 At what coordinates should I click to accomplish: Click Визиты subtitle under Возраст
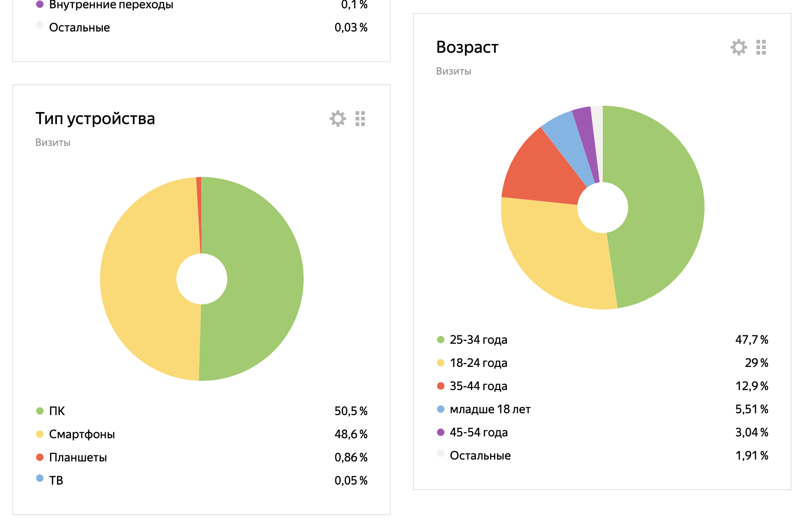point(454,71)
